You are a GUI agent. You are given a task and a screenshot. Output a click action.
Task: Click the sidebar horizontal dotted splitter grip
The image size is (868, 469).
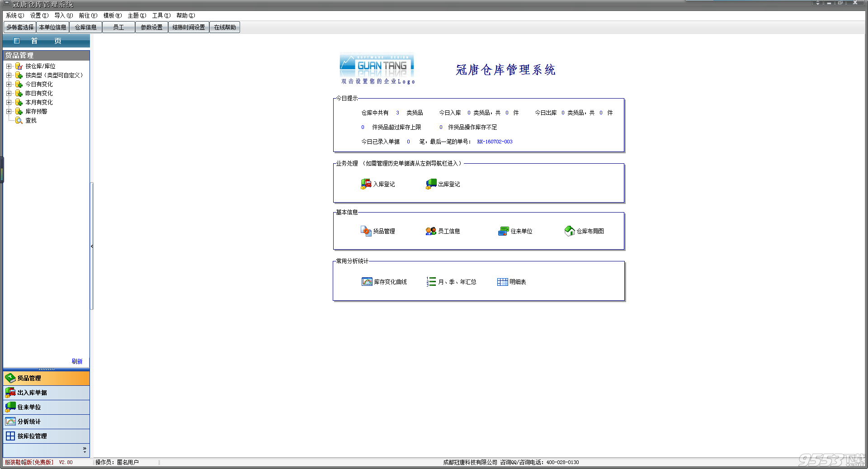(46, 370)
